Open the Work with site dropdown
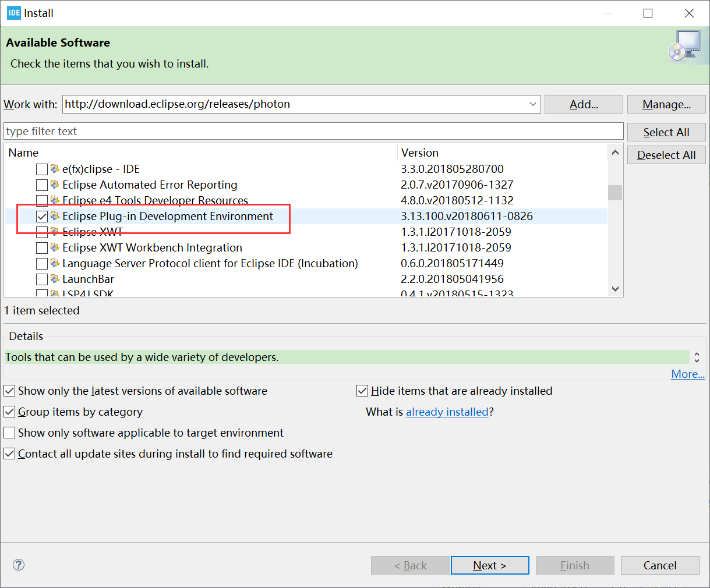Viewport: 710px width, 588px height. pos(533,104)
